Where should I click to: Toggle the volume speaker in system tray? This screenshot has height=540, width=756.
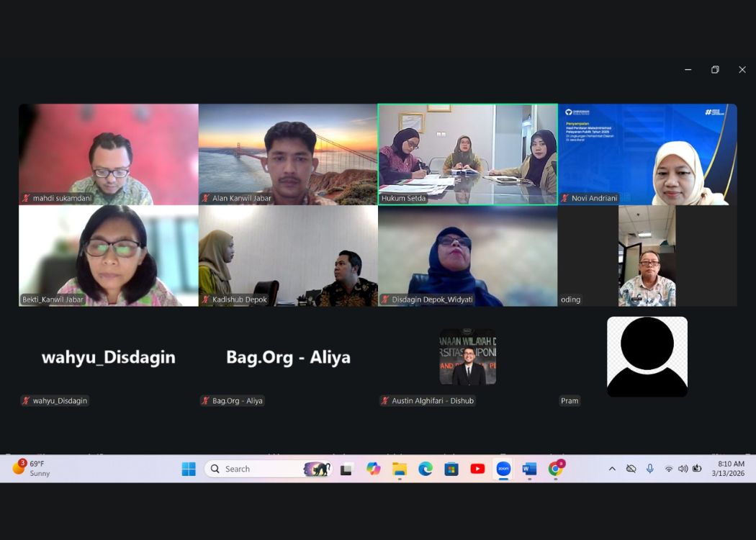tap(683, 469)
